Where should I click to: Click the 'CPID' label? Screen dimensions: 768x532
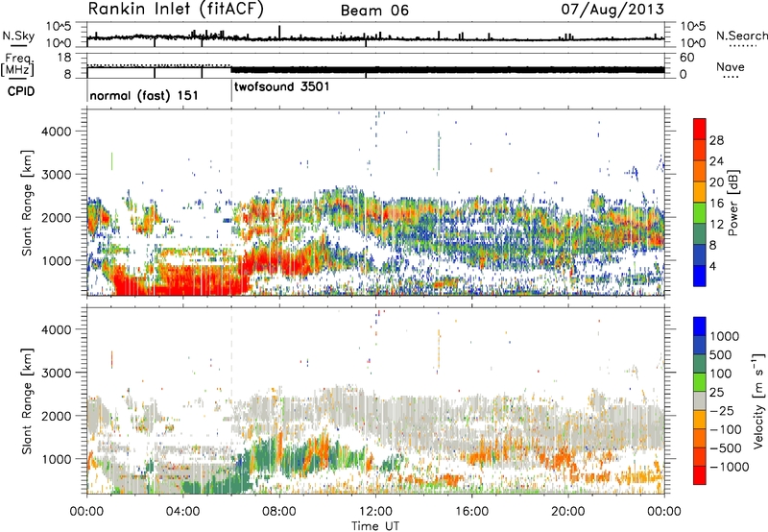pyautogui.click(x=21, y=91)
